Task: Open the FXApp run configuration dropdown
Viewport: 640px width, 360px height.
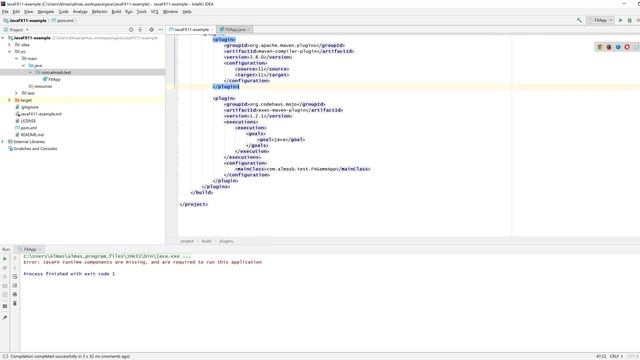Action: pos(601,20)
